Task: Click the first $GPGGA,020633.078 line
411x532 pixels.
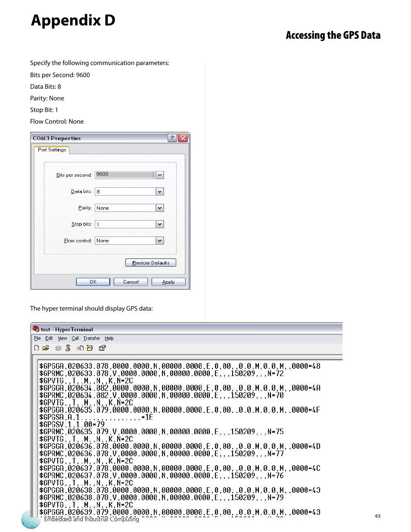Action: point(180,366)
